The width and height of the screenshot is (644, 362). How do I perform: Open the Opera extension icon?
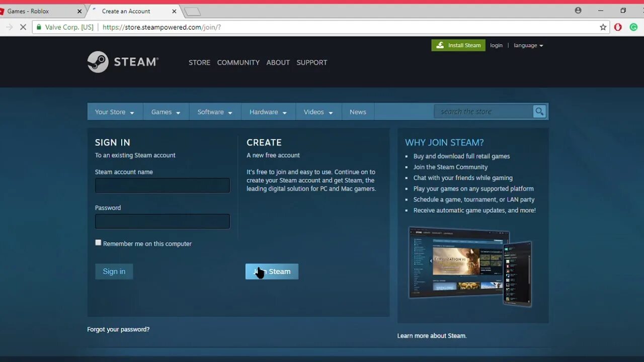click(618, 27)
